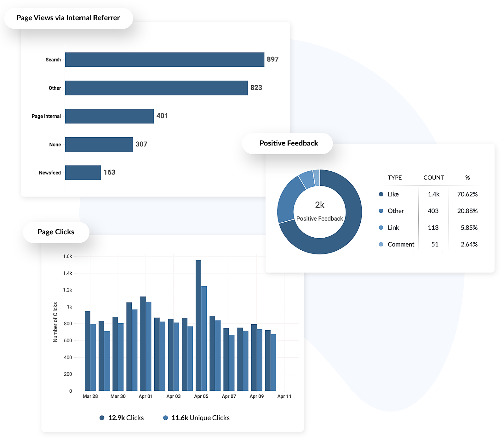
Task: Open the Positive Feedback title label
Action: coord(288,143)
